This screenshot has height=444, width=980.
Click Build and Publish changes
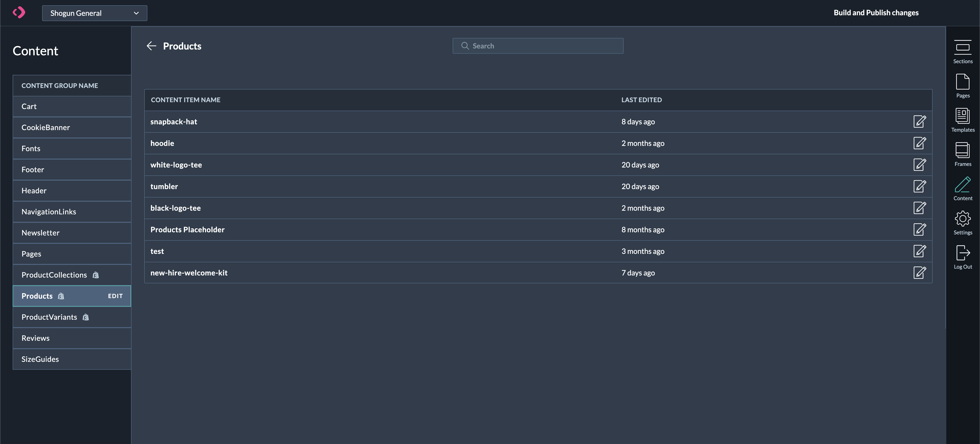click(876, 13)
